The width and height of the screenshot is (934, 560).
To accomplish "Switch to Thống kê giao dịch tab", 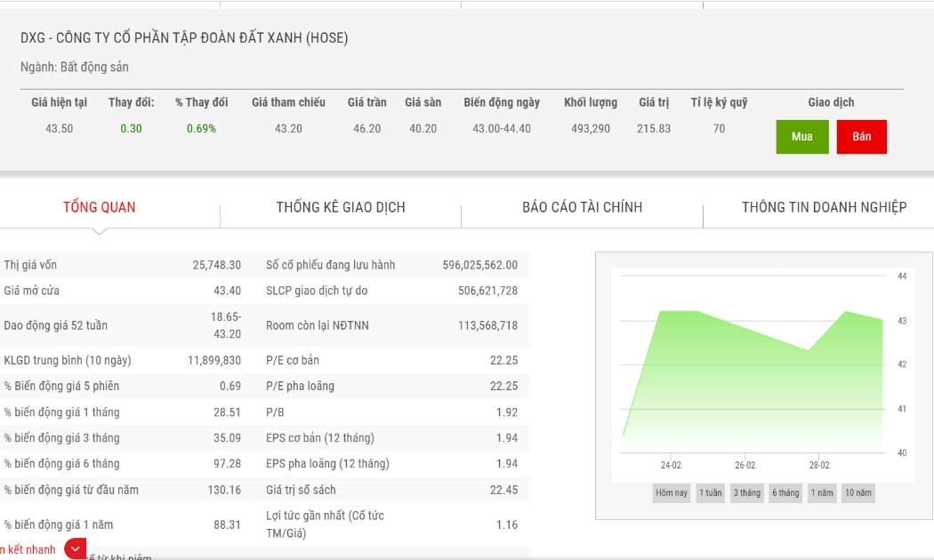I will coord(341,207).
